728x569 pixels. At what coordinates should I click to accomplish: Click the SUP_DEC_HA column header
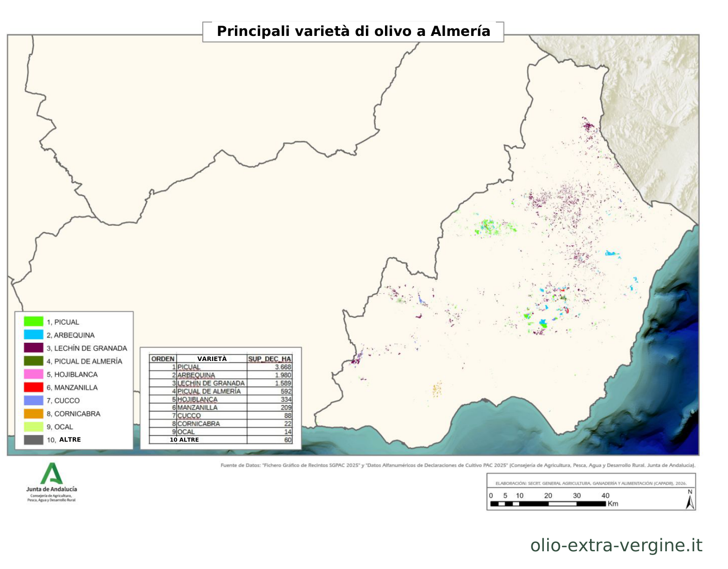[270, 359]
